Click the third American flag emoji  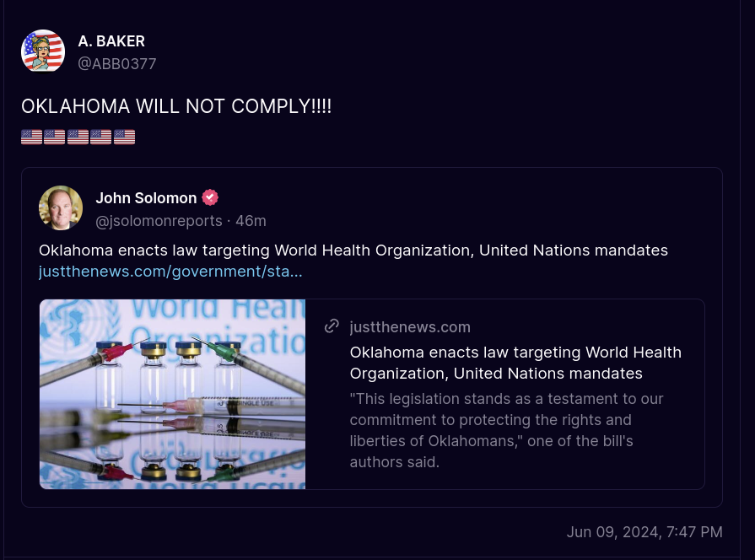coord(78,137)
